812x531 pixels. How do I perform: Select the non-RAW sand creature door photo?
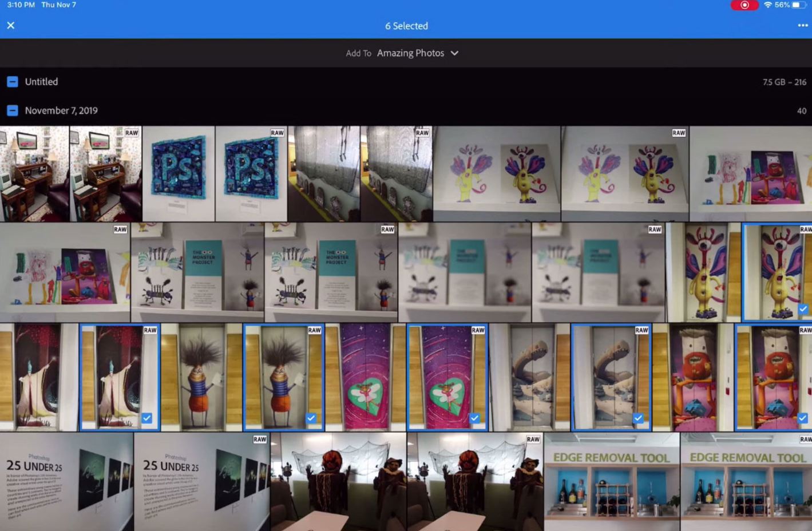pyautogui.click(x=529, y=377)
